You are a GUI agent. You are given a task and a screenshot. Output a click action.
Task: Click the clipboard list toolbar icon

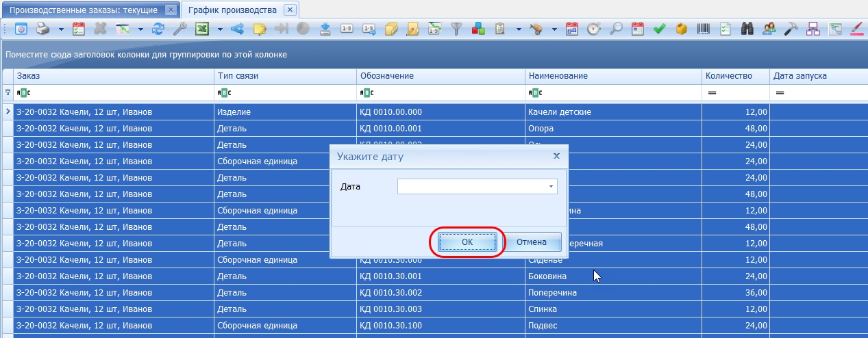click(499, 29)
